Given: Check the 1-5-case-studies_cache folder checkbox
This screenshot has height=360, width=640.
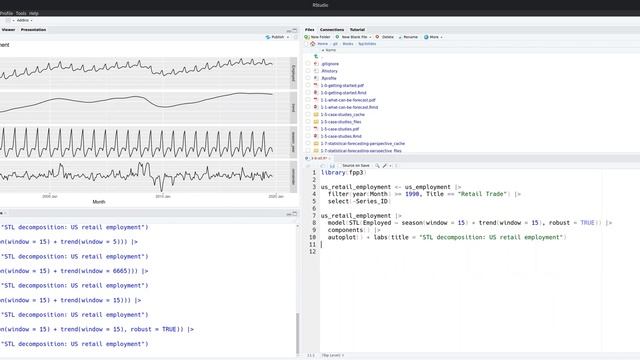Looking at the screenshot, I should [308, 115].
